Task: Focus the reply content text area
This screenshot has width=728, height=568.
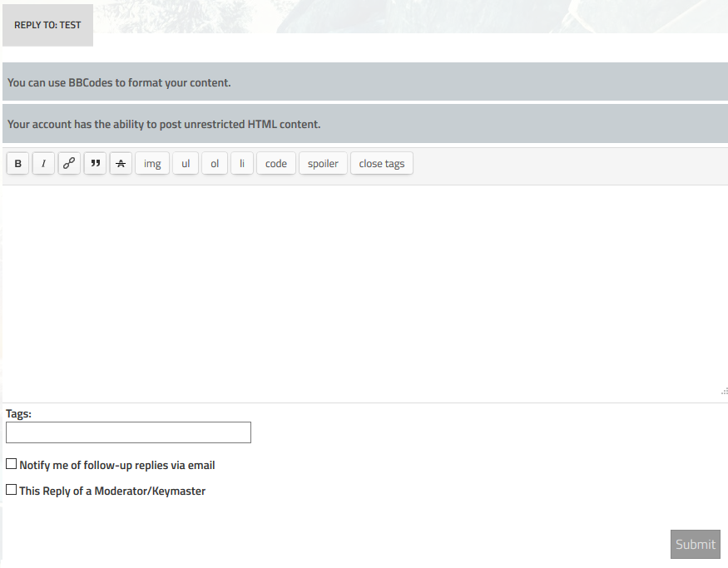Action: pos(364,291)
